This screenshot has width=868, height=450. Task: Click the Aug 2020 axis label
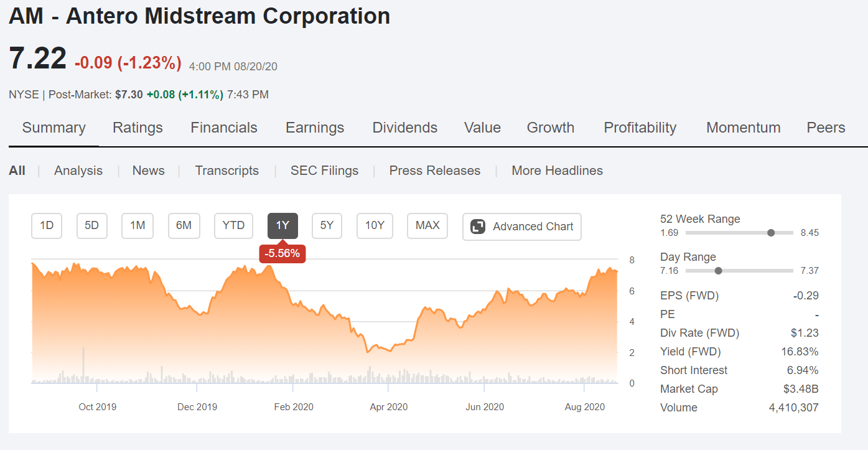coord(585,407)
